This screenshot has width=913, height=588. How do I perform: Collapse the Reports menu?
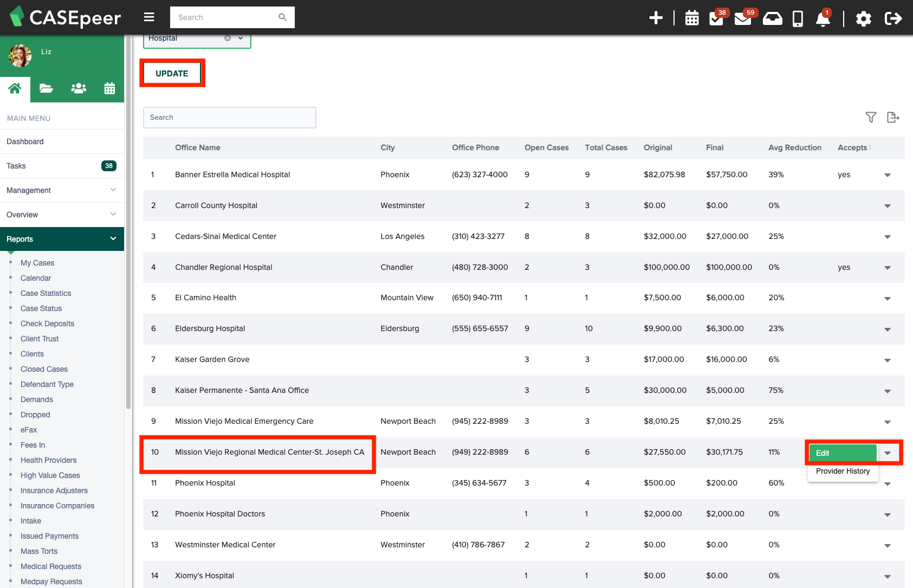tap(62, 239)
